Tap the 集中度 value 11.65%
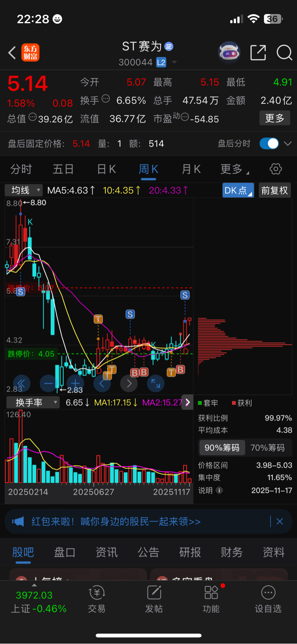Screen dimensions: 297x644 (280, 477)
